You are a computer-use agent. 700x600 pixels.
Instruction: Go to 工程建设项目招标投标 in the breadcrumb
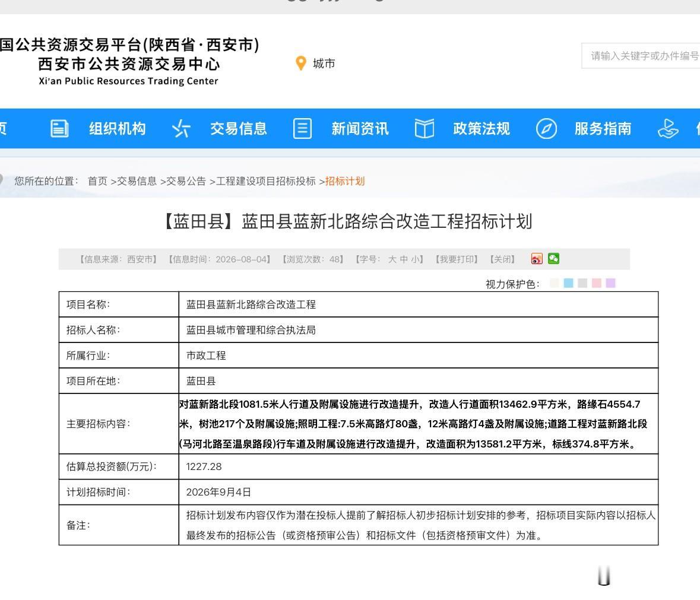click(x=265, y=181)
